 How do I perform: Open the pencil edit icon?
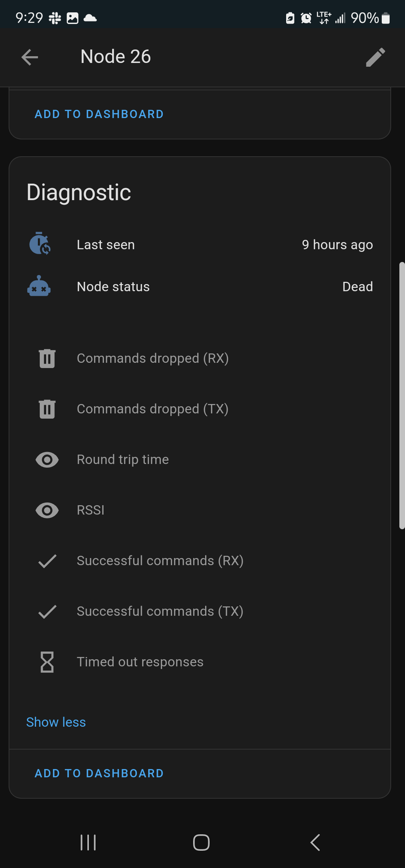[375, 57]
